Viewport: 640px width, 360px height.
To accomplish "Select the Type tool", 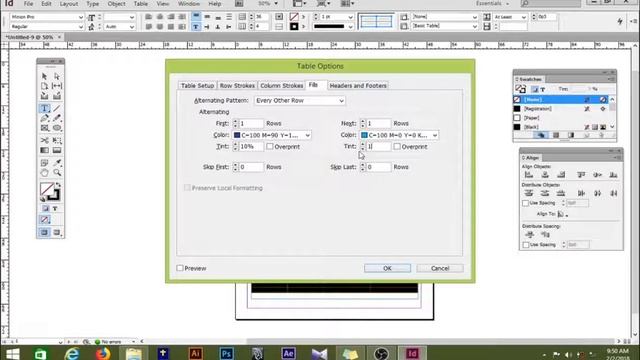I will pos(44,109).
